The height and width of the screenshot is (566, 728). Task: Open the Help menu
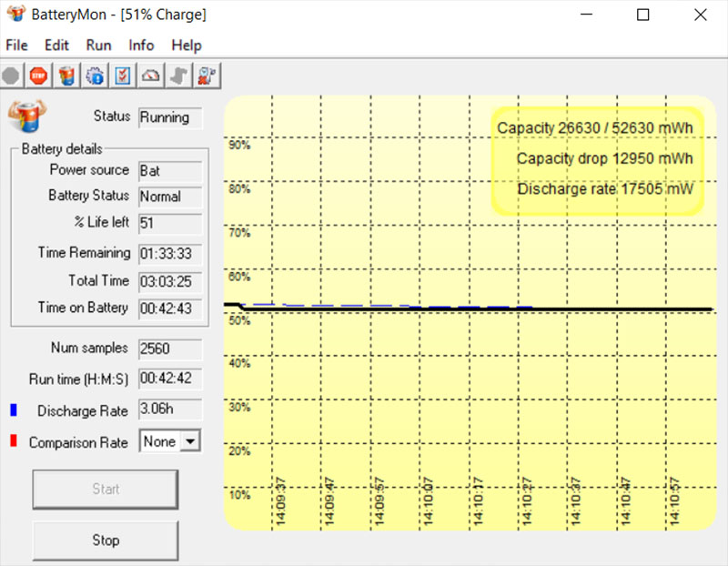coord(187,45)
